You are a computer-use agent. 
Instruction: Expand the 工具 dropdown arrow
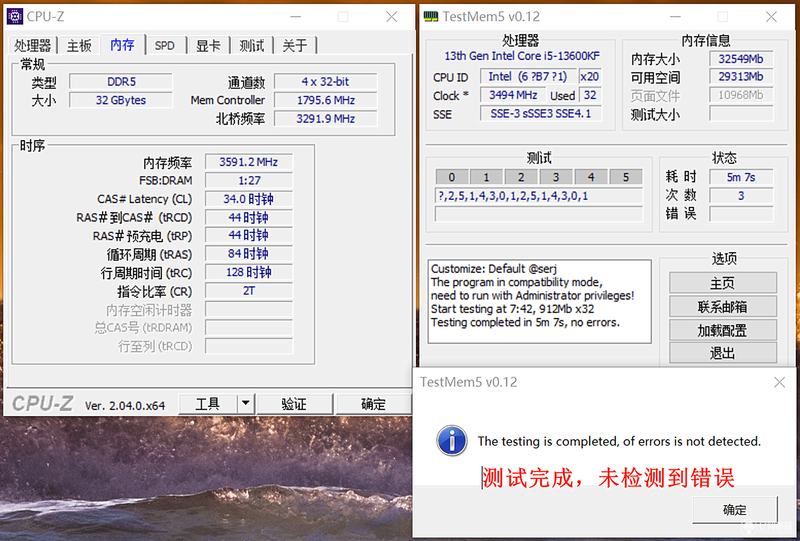tap(245, 404)
